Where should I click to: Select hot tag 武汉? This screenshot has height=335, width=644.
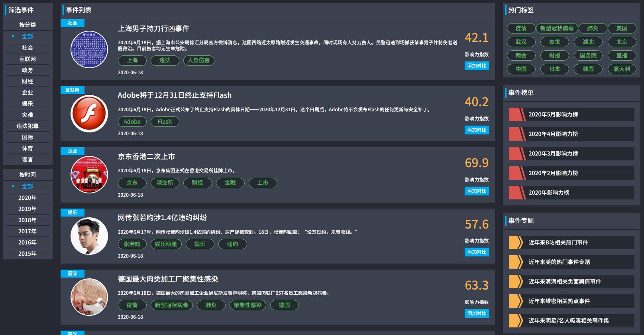pyautogui.click(x=521, y=42)
